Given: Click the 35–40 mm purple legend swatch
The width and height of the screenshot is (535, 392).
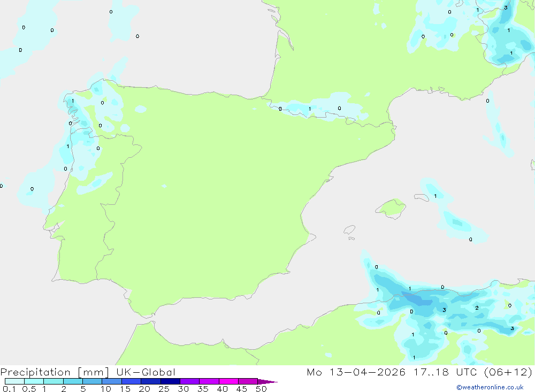Looking at the screenshot, I should [209, 381].
